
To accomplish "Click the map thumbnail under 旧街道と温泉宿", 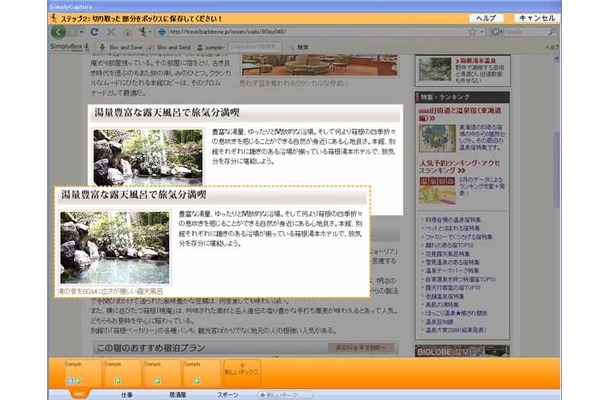I will [437, 138].
